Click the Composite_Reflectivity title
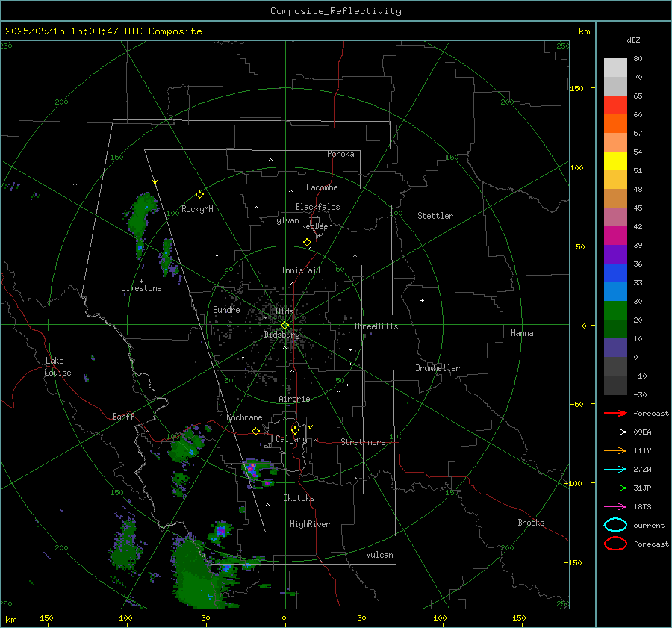 (x=335, y=11)
